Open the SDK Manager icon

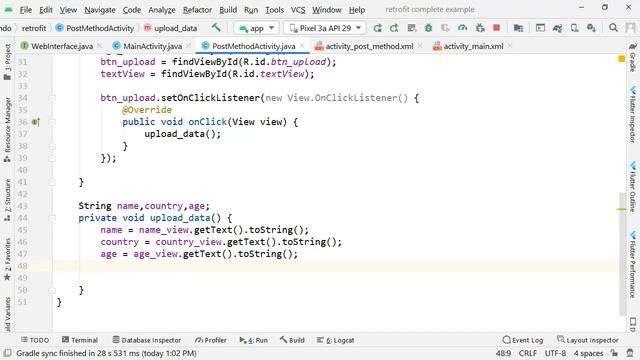(x=591, y=28)
